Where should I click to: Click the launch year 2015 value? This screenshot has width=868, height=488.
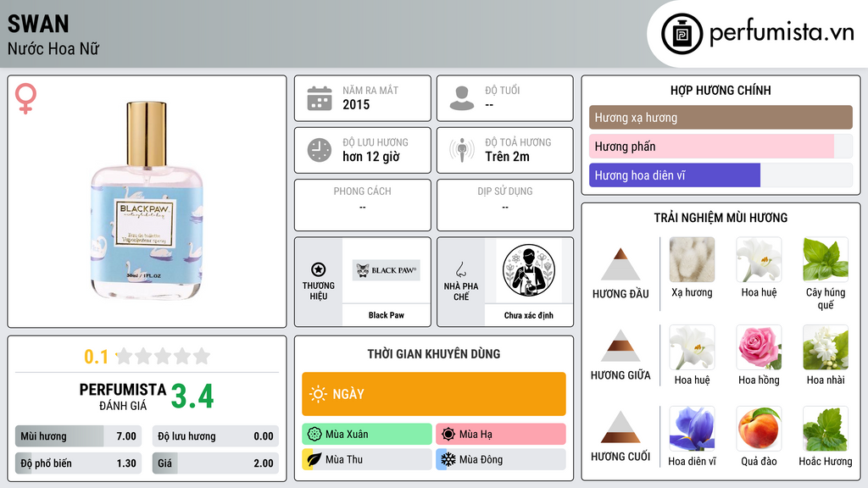356,104
